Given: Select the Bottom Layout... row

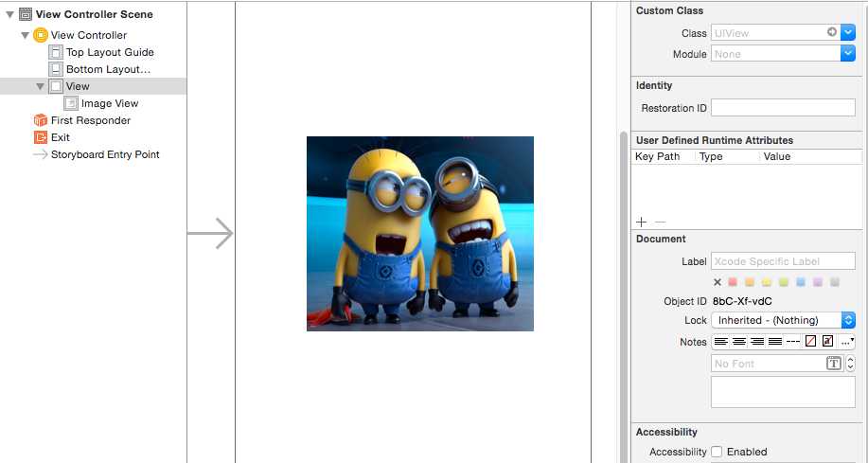Looking at the screenshot, I should coord(93,69).
